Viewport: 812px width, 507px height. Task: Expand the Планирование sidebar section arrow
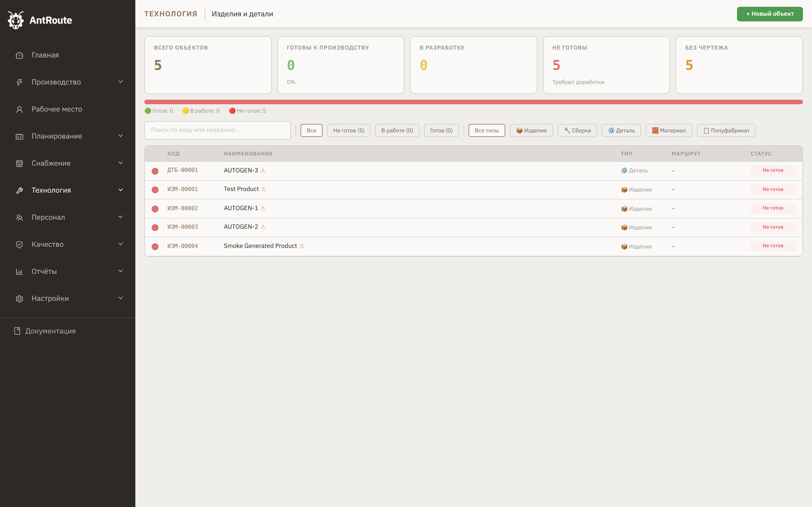[120, 136]
